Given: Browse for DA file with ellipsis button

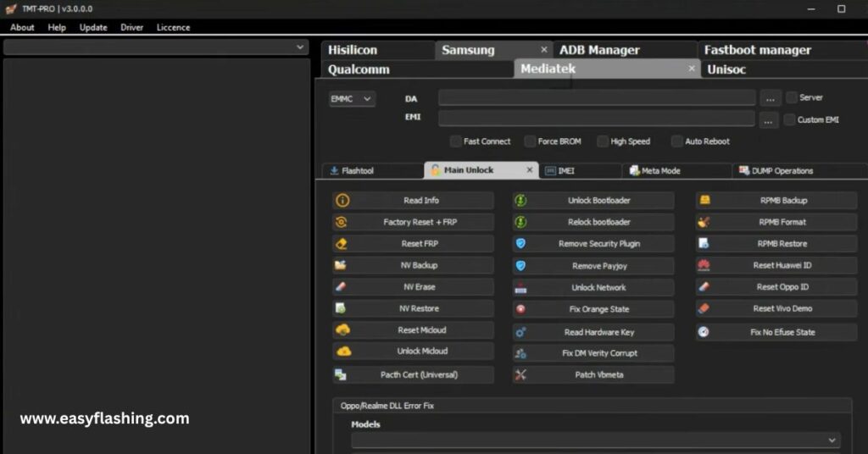Looking at the screenshot, I should click(770, 98).
